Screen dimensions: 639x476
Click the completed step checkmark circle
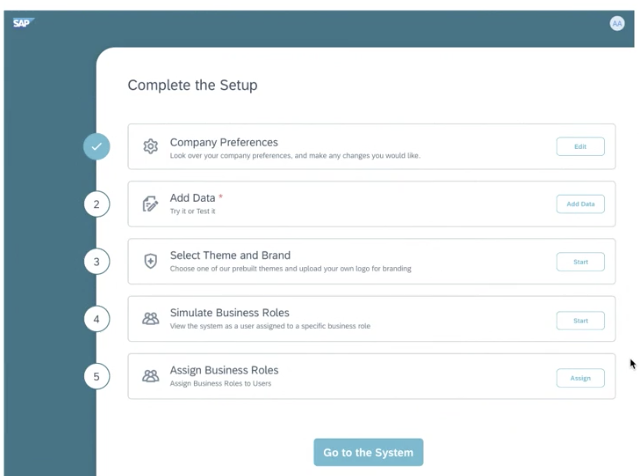click(97, 146)
